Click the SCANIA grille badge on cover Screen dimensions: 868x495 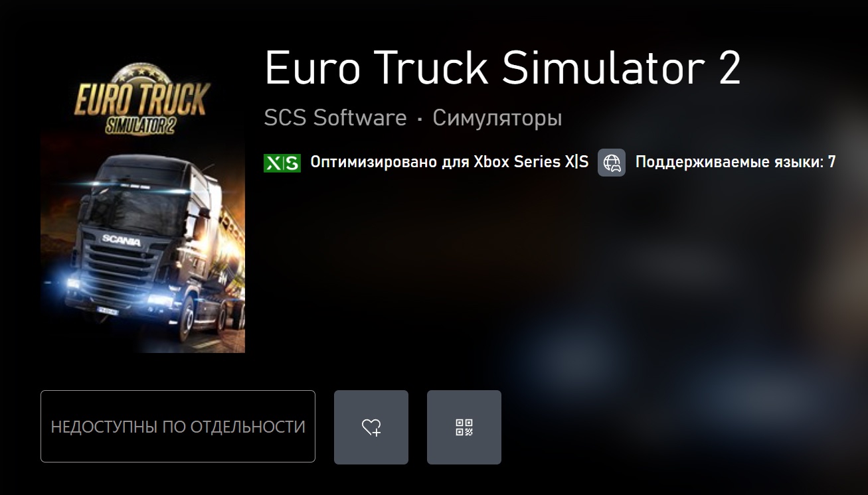coord(121,240)
